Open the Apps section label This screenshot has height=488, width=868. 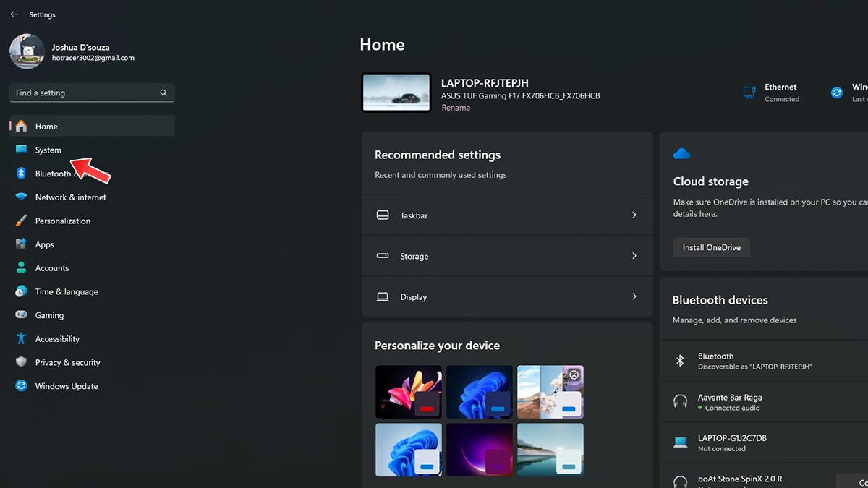tap(45, 245)
